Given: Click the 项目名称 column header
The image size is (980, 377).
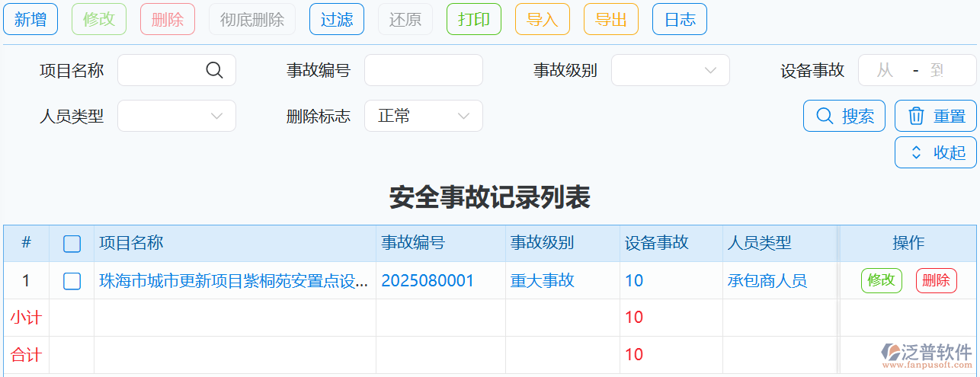Looking at the screenshot, I should click(x=131, y=243).
